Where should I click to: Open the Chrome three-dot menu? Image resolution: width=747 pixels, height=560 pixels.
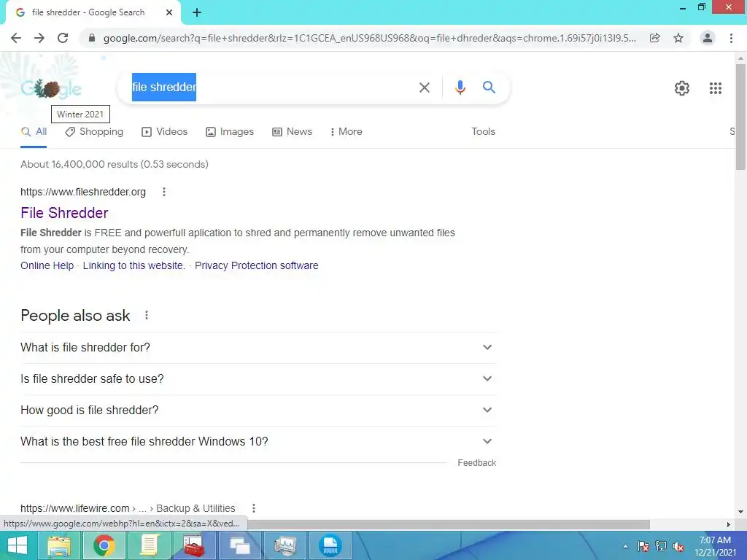coord(731,38)
